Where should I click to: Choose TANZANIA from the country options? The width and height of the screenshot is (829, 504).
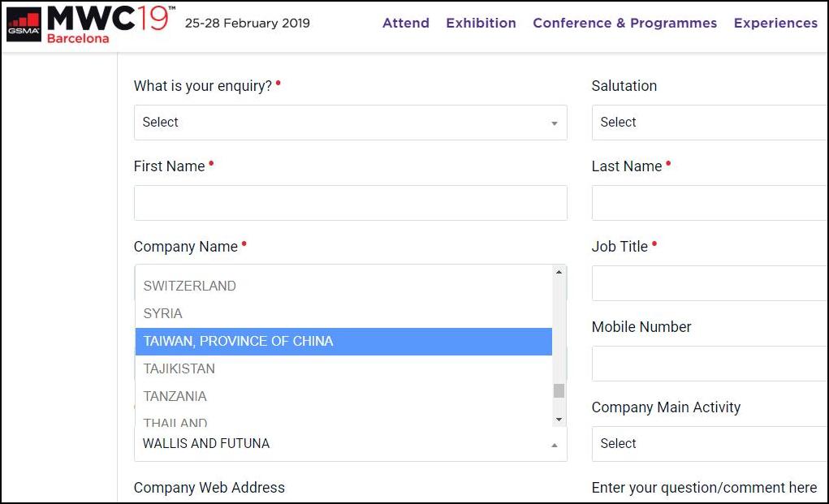tap(175, 396)
